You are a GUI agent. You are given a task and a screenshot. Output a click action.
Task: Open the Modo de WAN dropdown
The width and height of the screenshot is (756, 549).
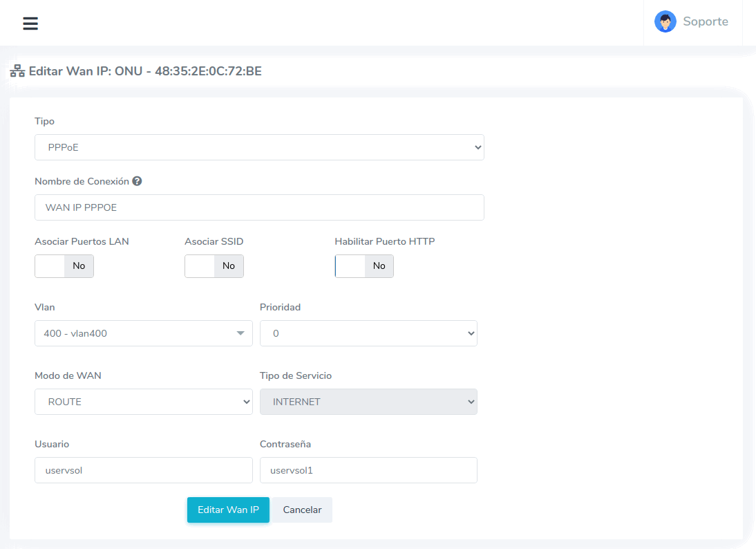click(x=143, y=402)
